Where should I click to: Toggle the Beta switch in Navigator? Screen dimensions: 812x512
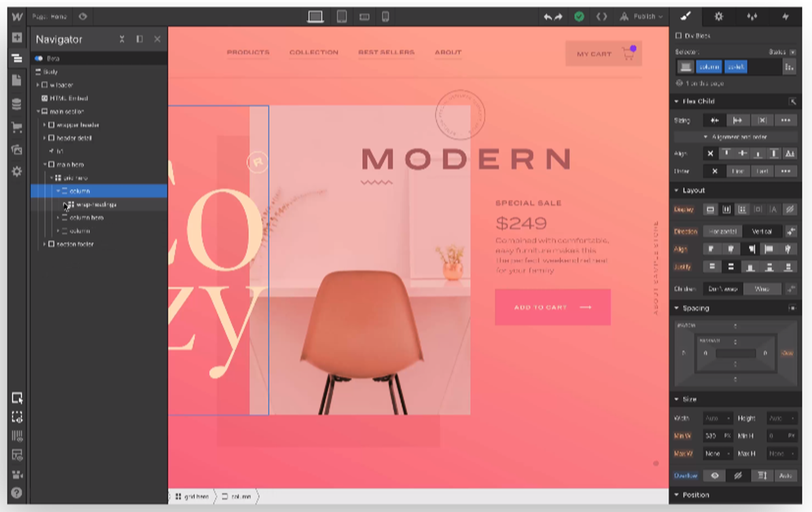pos(39,58)
